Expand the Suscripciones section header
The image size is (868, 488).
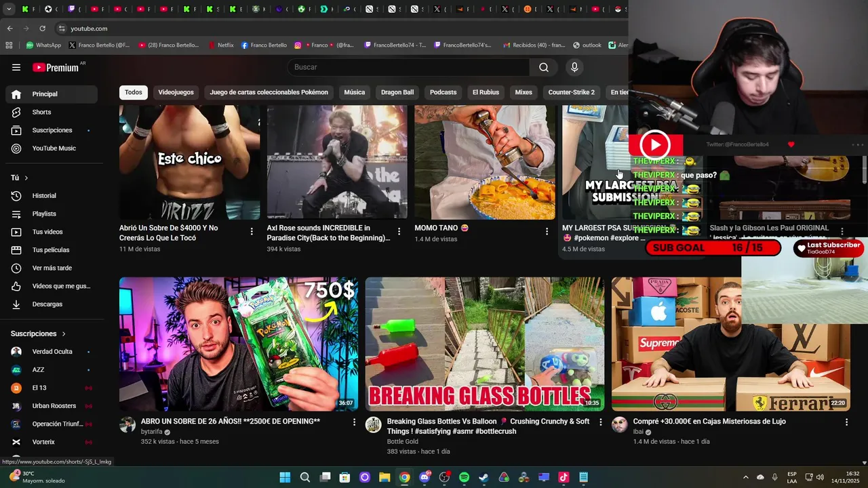(39, 333)
